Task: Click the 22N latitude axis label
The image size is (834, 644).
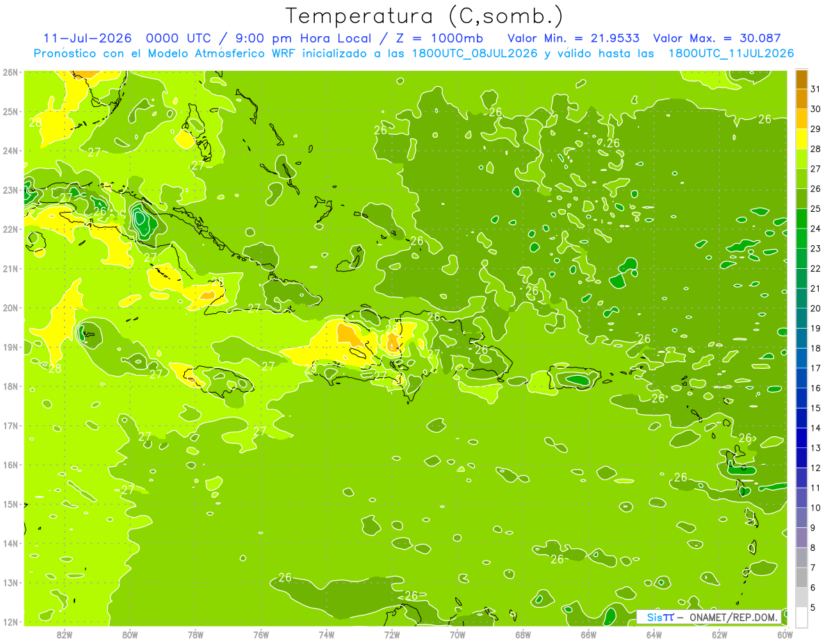Action: point(10,229)
